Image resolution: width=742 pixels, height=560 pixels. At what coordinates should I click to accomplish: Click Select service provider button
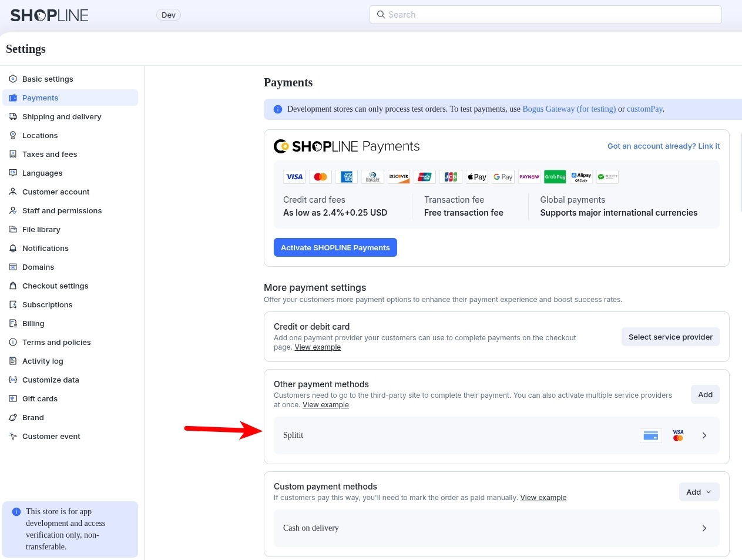[x=670, y=337]
